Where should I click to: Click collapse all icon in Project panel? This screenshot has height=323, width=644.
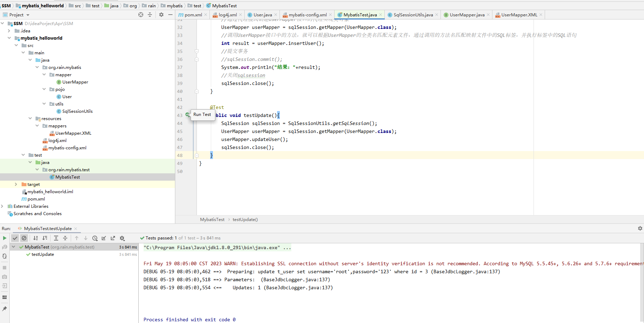tap(150, 15)
